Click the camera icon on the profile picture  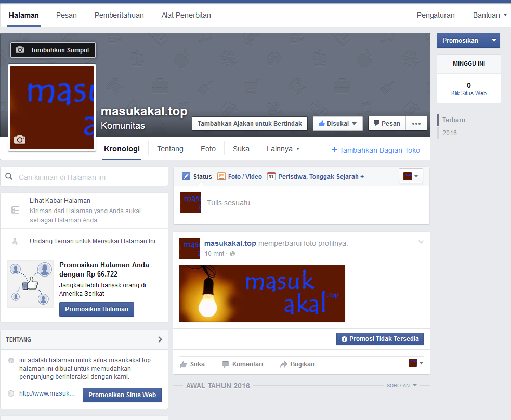[x=20, y=140]
